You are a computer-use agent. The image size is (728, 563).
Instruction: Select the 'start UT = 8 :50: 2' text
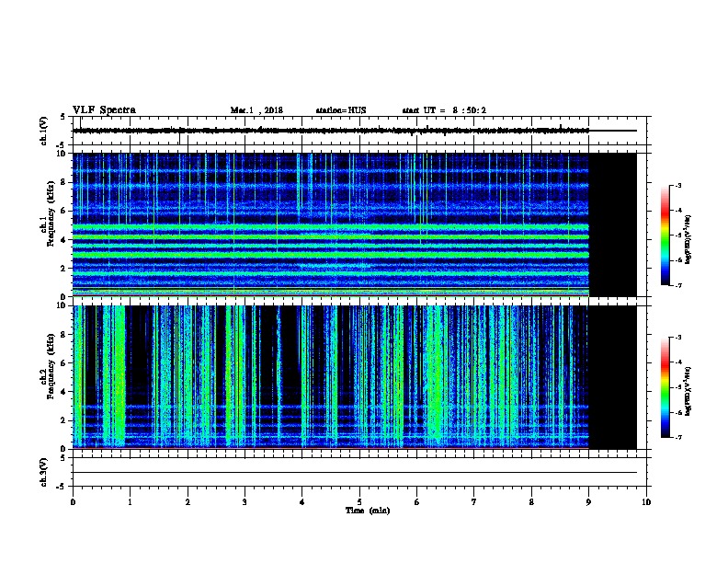pyautogui.click(x=444, y=110)
